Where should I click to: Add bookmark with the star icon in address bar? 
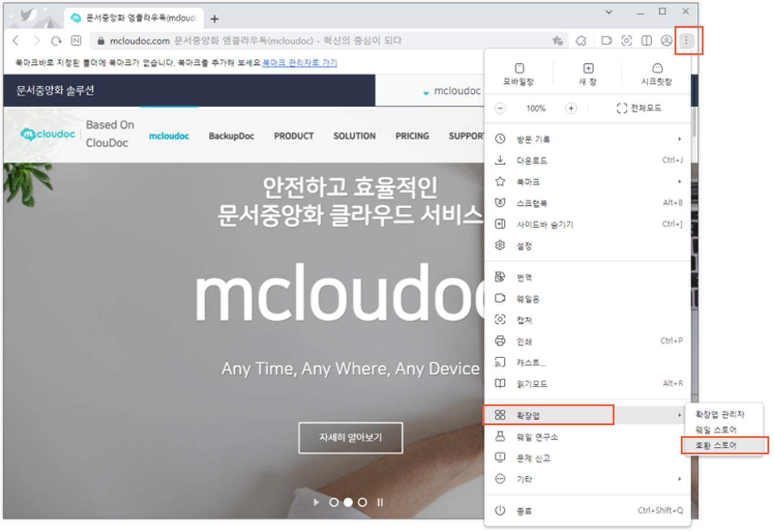coord(558,41)
